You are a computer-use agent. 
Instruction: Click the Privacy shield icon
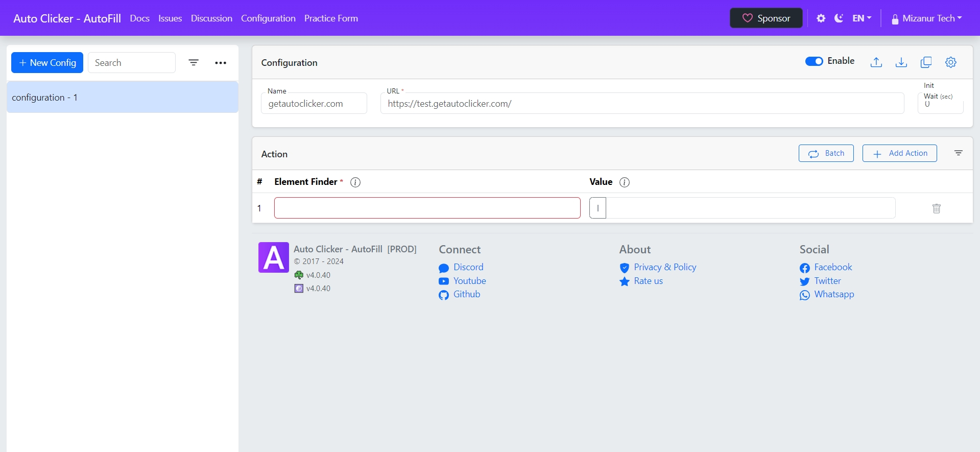coord(625,268)
